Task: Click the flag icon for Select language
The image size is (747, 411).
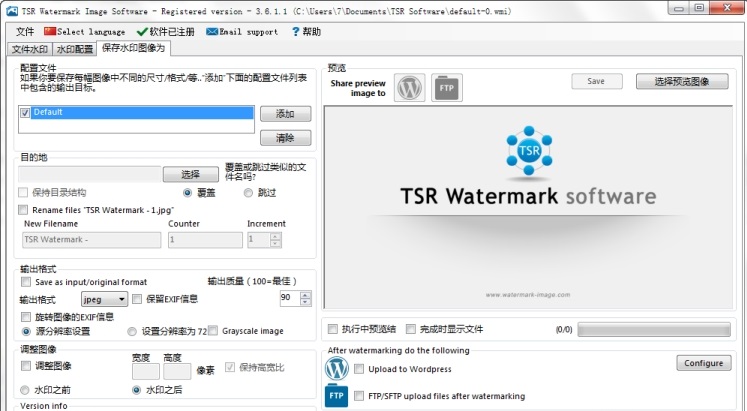Action: point(50,31)
